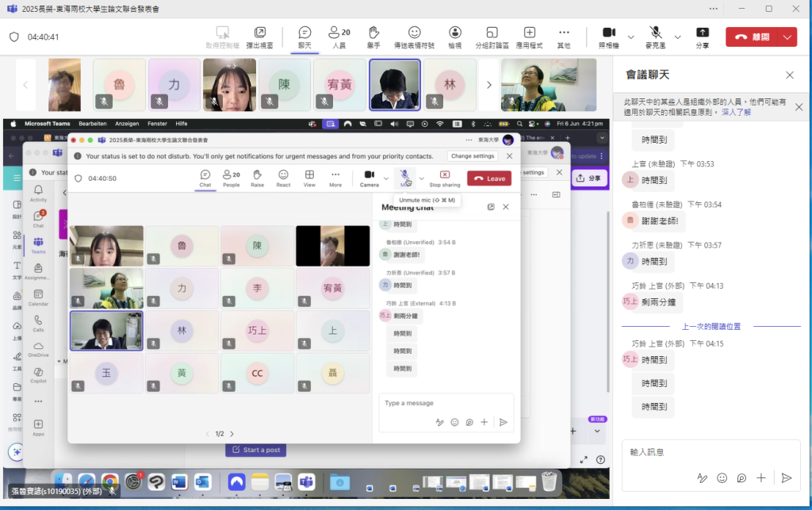Open the plus attachments menu in the 輸入訊息 compose box
The height and width of the screenshot is (510, 812).
(x=760, y=478)
